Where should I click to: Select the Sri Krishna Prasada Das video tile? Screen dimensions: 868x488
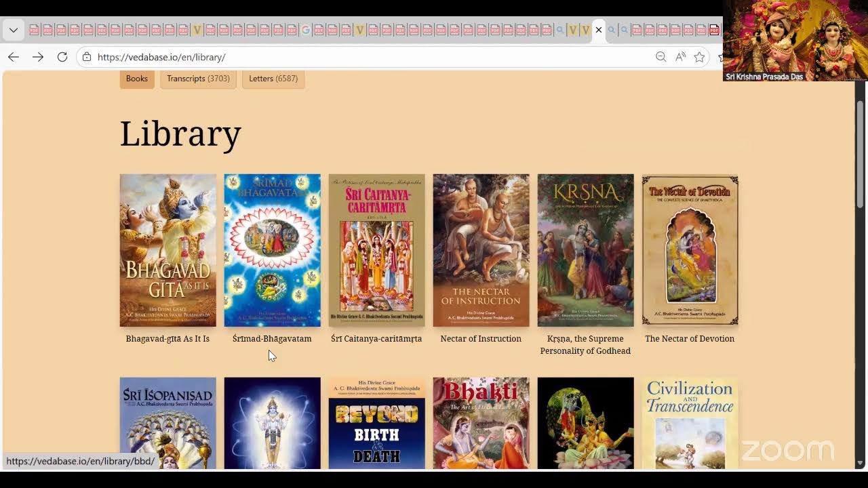point(795,41)
